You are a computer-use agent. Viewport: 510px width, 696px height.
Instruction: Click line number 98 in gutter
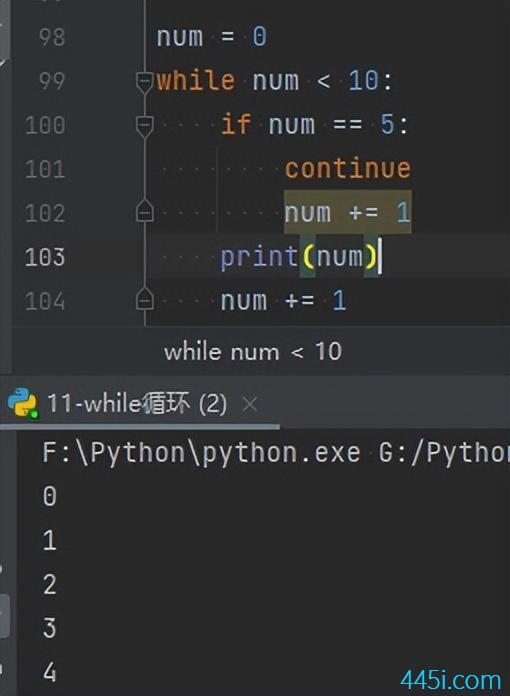tap(52, 37)
